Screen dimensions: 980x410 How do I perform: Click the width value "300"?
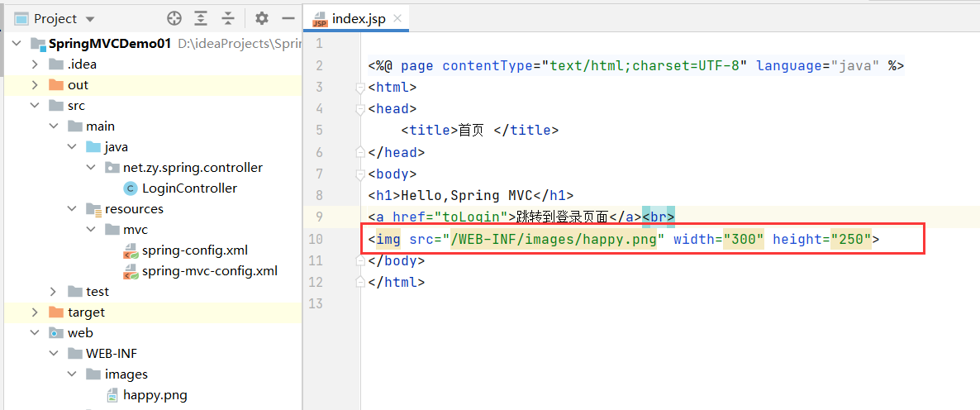(x=744, y=239)
